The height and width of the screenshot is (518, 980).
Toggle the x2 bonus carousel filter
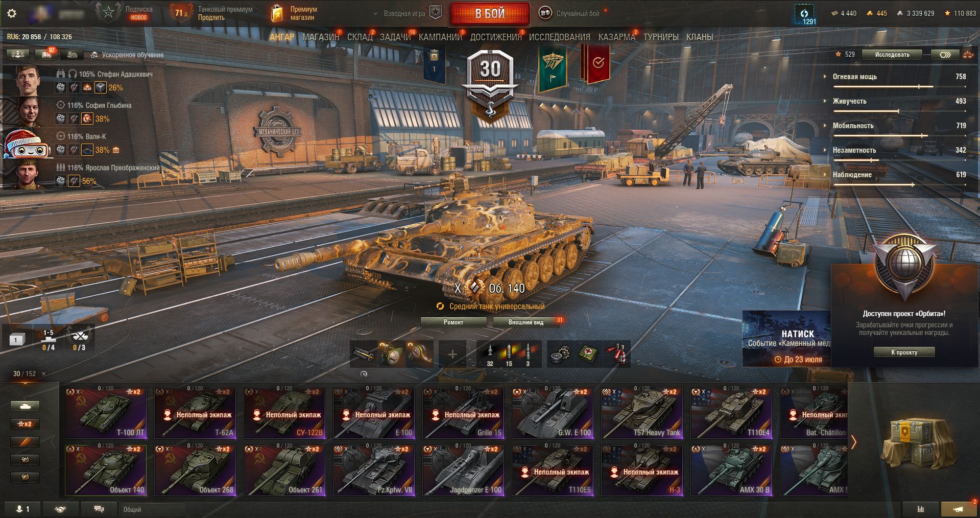pos(25,424)
